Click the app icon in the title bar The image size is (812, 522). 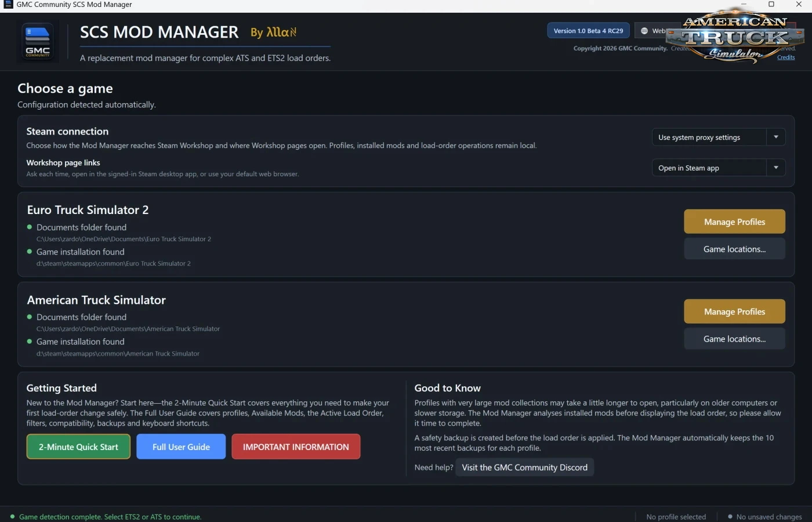8,5
